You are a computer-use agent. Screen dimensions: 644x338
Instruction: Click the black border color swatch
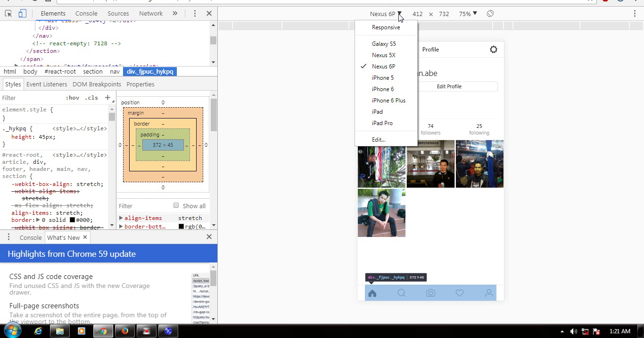[72, 220]
